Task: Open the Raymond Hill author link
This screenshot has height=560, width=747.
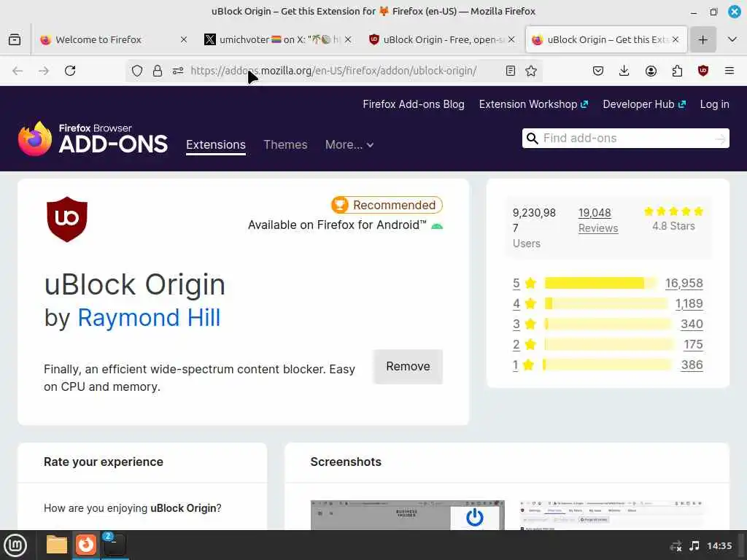Action: point(149,318)
